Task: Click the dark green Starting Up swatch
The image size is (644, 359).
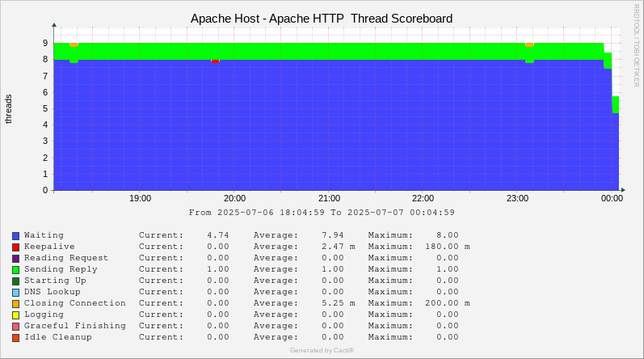Action: point(15,281)
